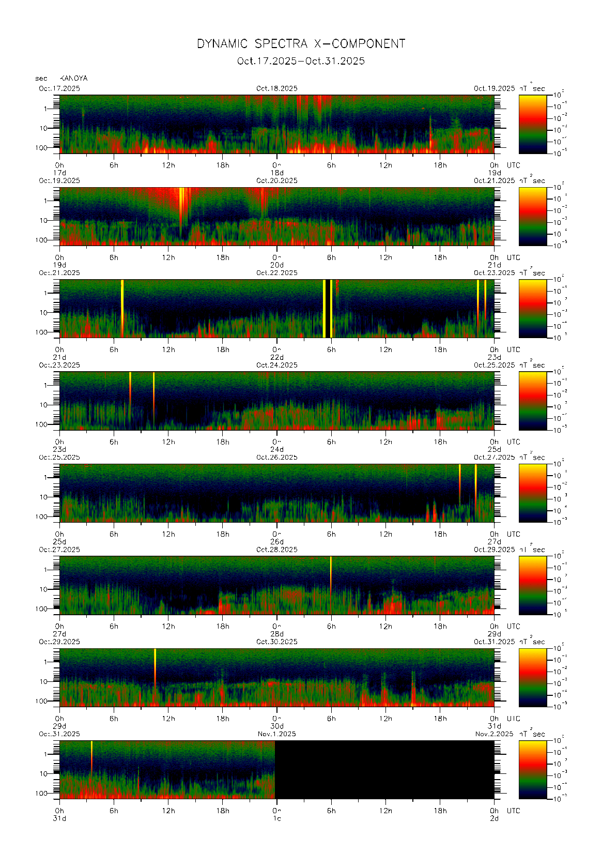
Task: Select the color bar next to the second spectrogram
Action: (x=532, y=216)
